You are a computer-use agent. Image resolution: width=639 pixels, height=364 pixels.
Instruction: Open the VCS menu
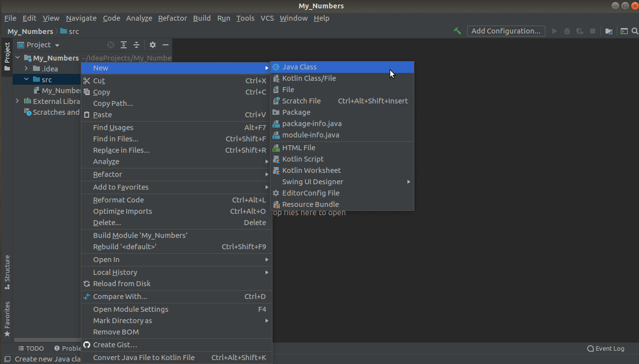point(267,18)
